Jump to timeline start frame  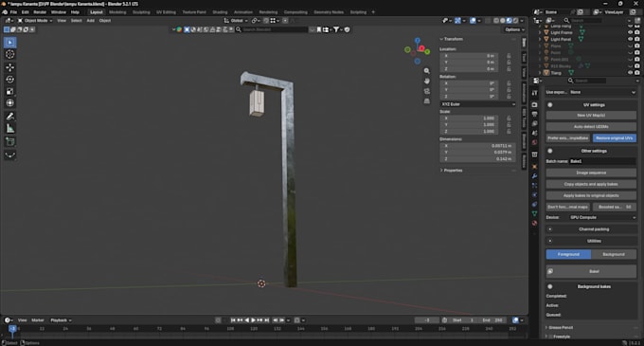[233, 320]
